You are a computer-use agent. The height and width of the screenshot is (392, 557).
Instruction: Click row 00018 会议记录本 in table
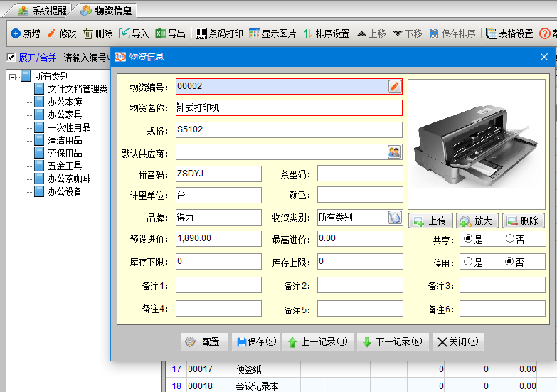(x=361, y=386)
